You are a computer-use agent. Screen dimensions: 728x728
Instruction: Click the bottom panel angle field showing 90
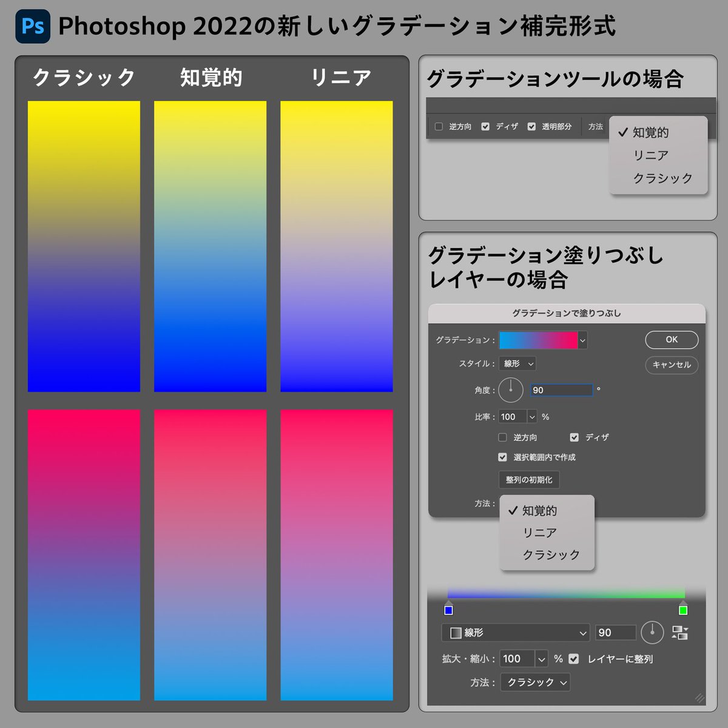[615, 633]
